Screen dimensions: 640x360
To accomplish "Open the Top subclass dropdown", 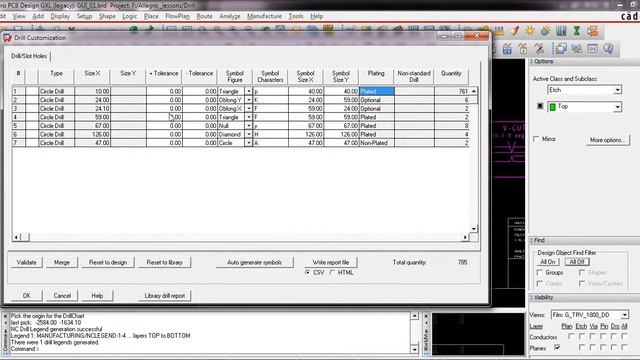I will tap(618, 107).
